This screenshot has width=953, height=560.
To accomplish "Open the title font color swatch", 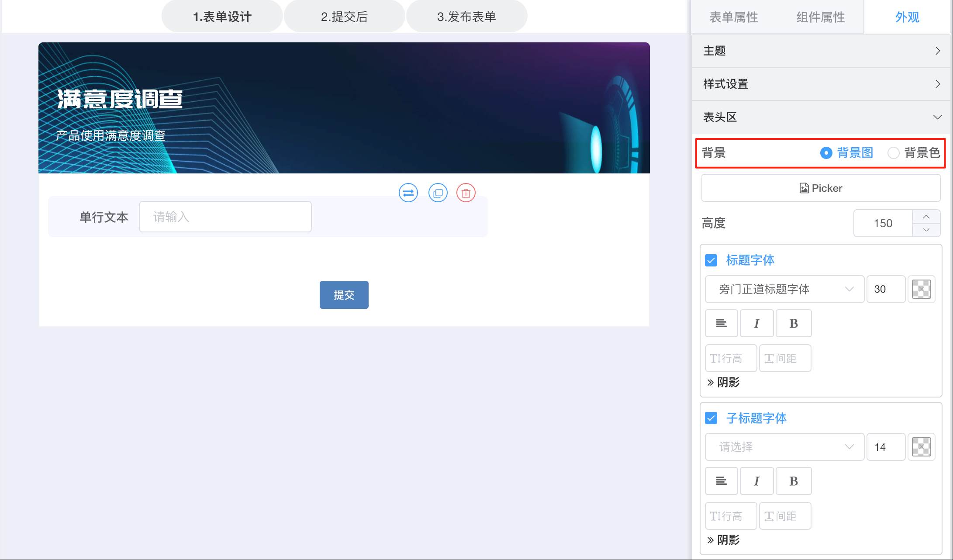I will pos(921,289).
